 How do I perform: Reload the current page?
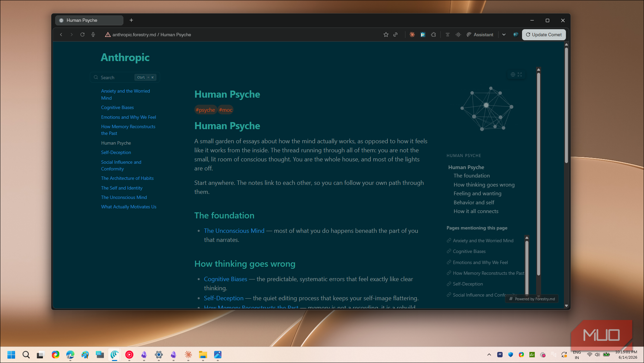point(82,35)
